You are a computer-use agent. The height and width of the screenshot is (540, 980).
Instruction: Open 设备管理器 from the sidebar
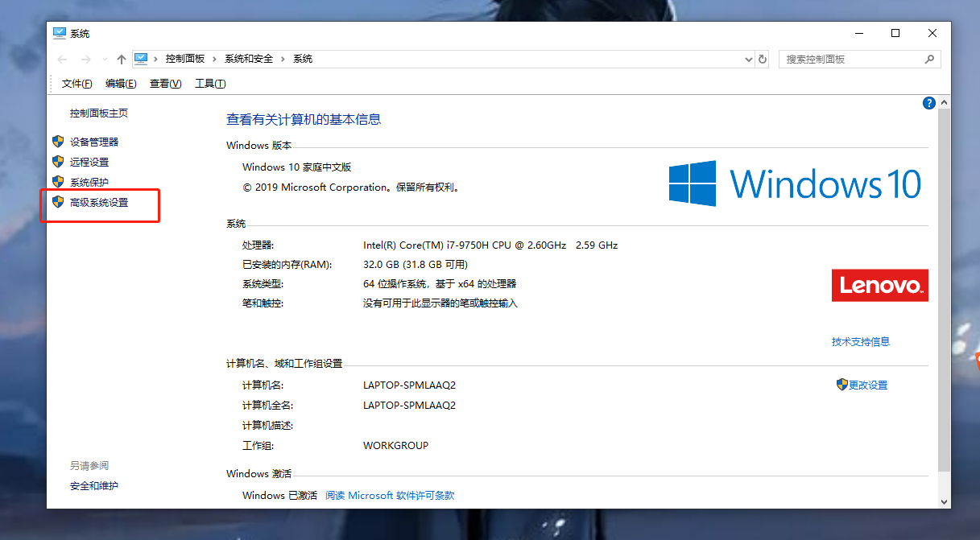94,142
